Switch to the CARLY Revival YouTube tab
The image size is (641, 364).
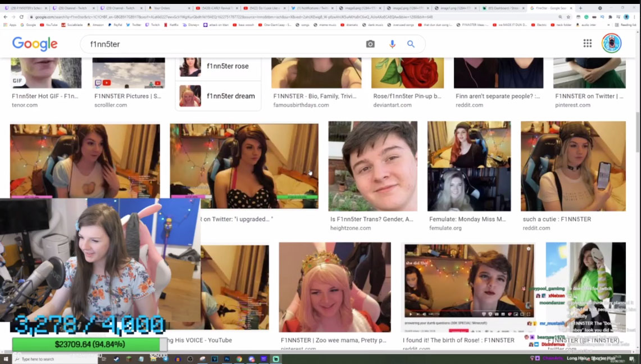(x=217, y=8)
